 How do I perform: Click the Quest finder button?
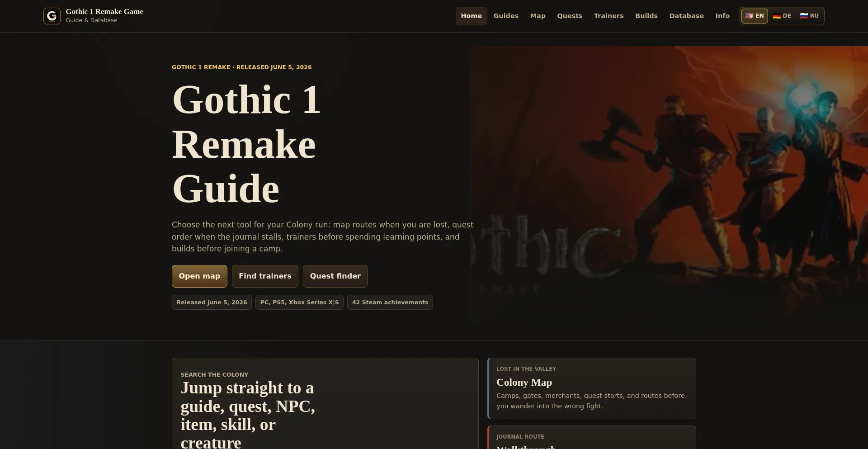tap(335, 276)
